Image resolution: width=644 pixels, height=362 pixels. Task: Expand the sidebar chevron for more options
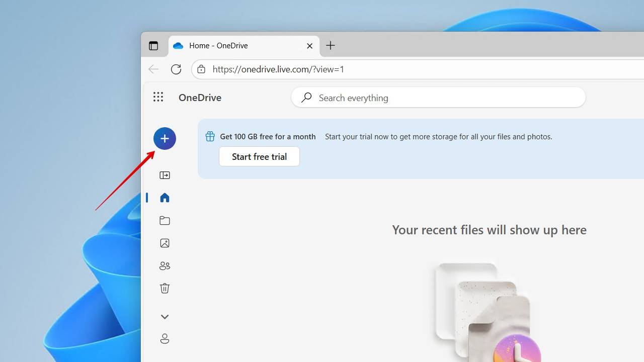tap(165, 317)
